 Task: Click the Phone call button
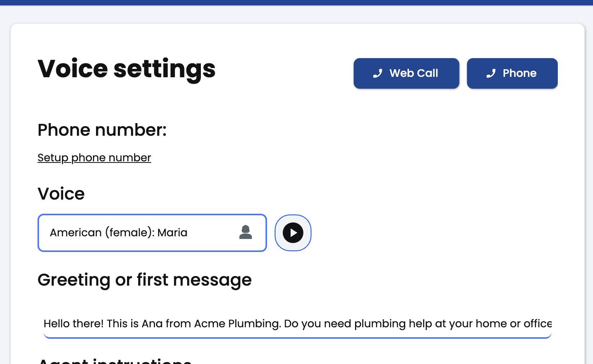[512, 73]
